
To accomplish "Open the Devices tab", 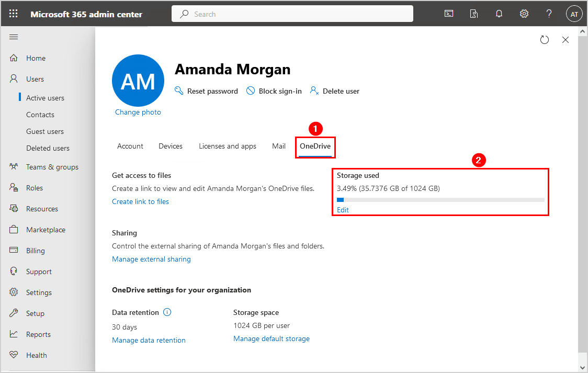I will (171, 146).
